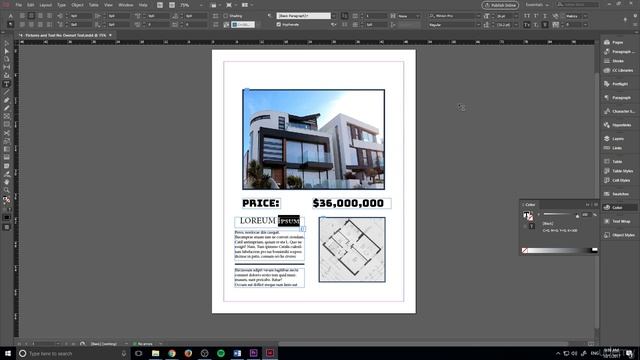Click the None swatch on the color ramp
This screenshot has width=640, height=360.
524,250
